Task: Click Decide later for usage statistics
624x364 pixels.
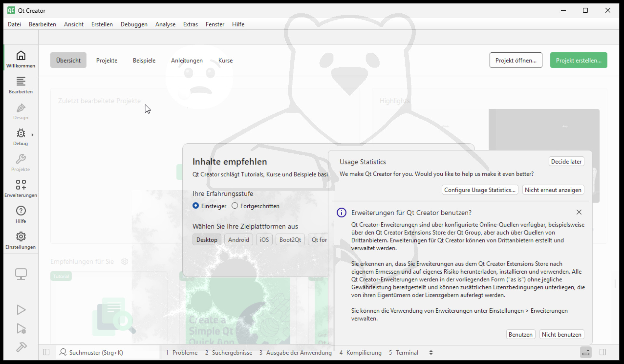Action: (566, 162)
